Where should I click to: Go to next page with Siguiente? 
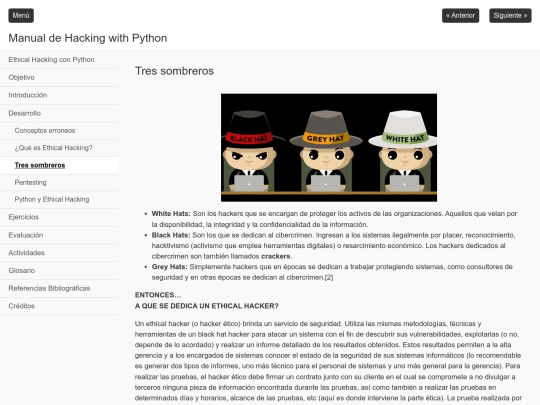pyautogui.click(x=510, y=15)
